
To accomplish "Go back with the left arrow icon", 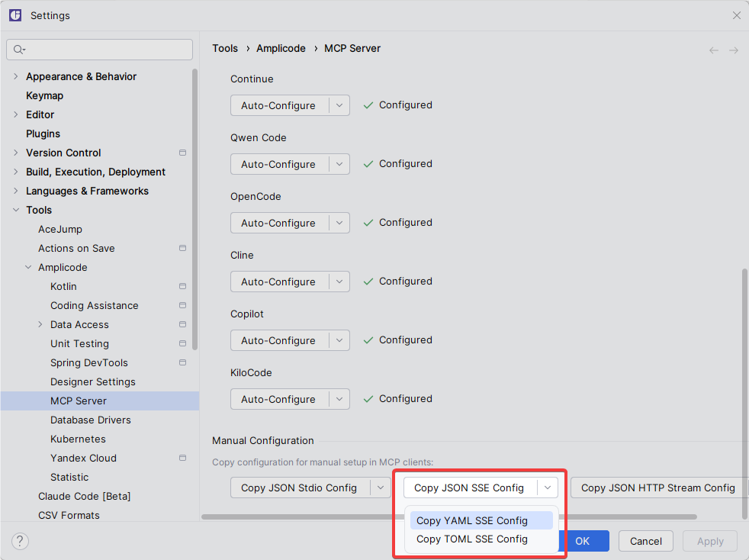I will click(714, 50).
